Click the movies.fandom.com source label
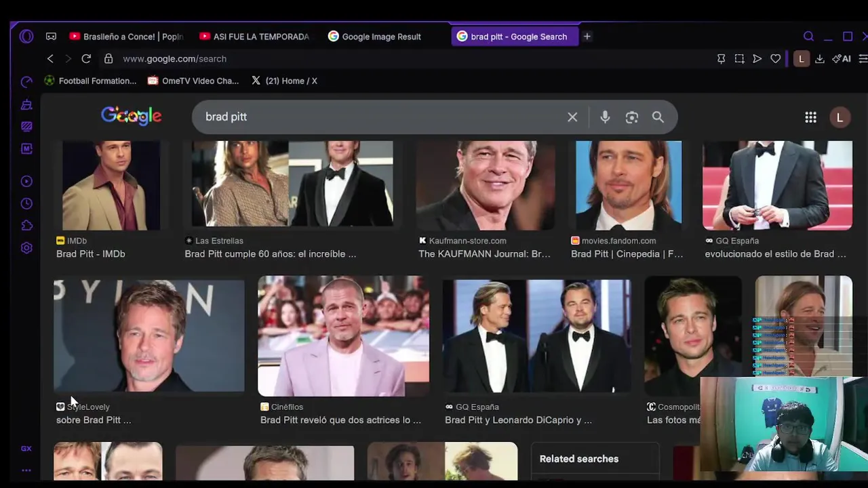This screenshot has width=868, height=488. point(619,241)
